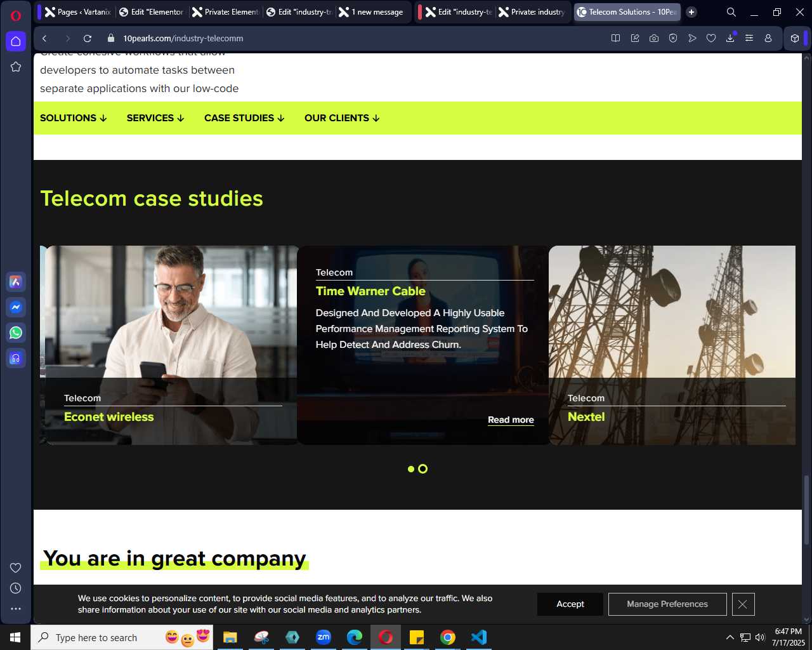Open the sidebar heart Pinboards icon
812x650 pixels.
[x=16, y=567]
